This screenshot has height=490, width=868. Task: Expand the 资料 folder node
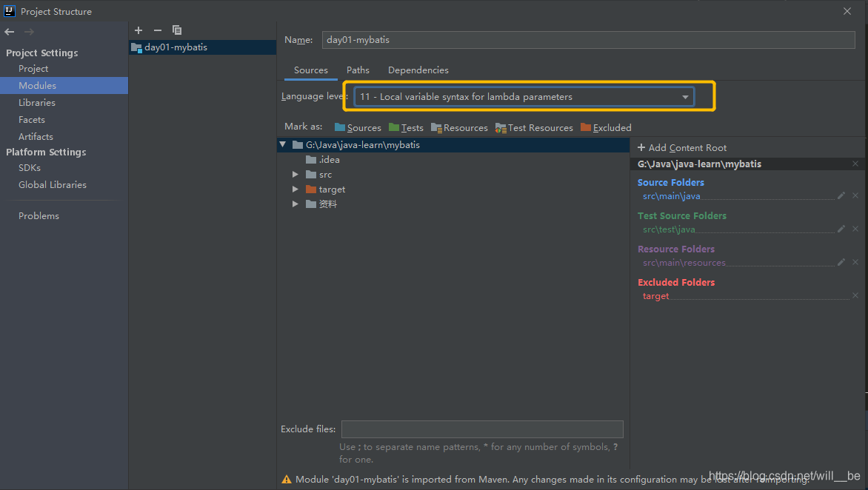(x=295, y=204)
